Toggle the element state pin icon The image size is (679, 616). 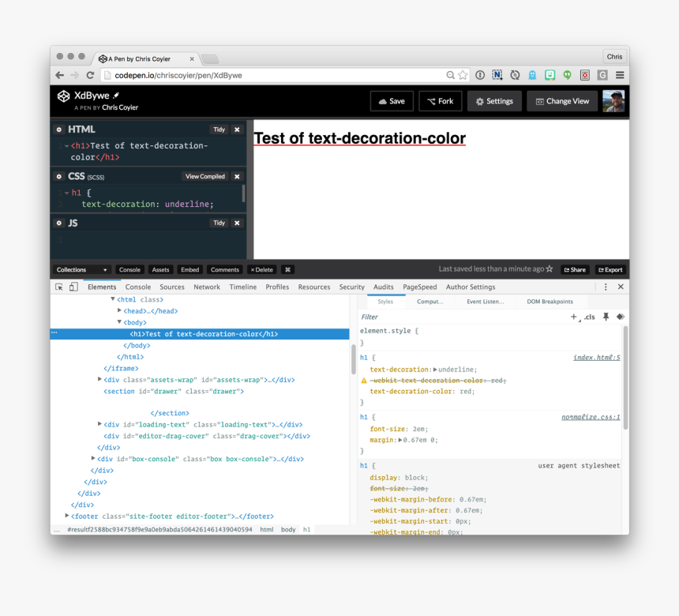click(x=606, y=317)
